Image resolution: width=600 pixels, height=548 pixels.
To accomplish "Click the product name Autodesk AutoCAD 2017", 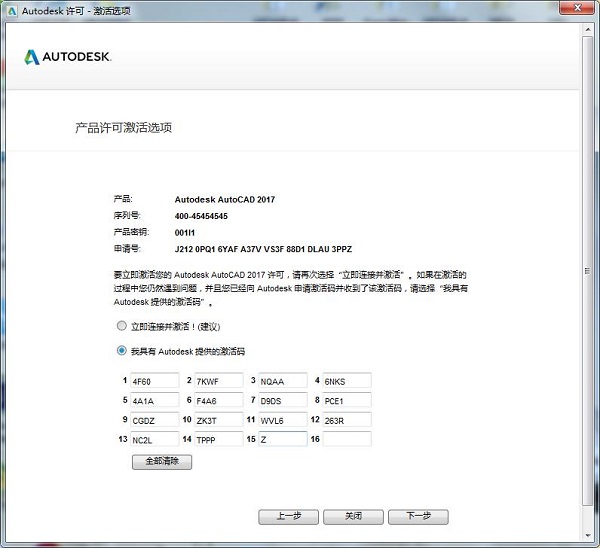I will coord(225,199).
